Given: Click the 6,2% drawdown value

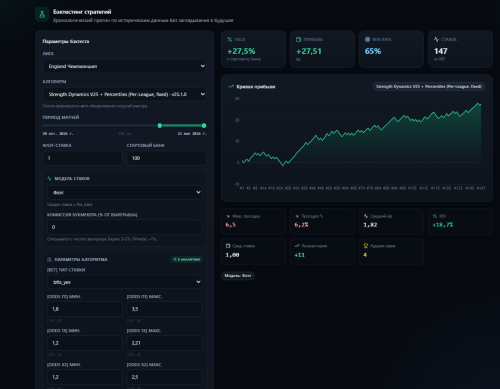Looking at the screenshot, I should coord(301,225).
